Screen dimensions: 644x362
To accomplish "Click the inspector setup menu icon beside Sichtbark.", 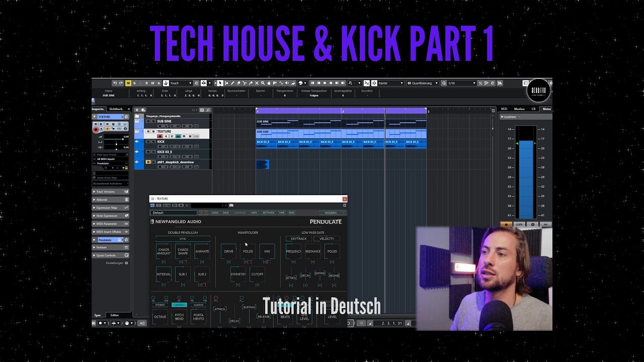I will (129, 109).
